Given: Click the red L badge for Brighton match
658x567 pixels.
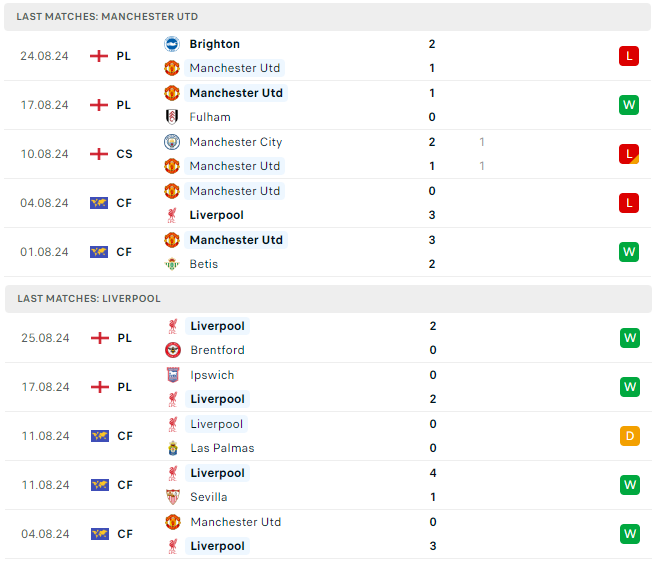Looking at the screenshot, I should [628, 56].
